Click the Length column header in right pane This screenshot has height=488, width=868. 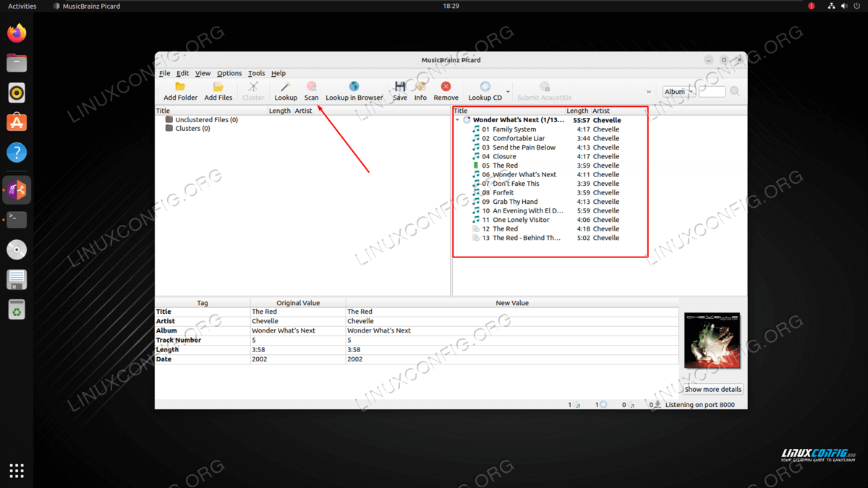click(x=578, y=111)
